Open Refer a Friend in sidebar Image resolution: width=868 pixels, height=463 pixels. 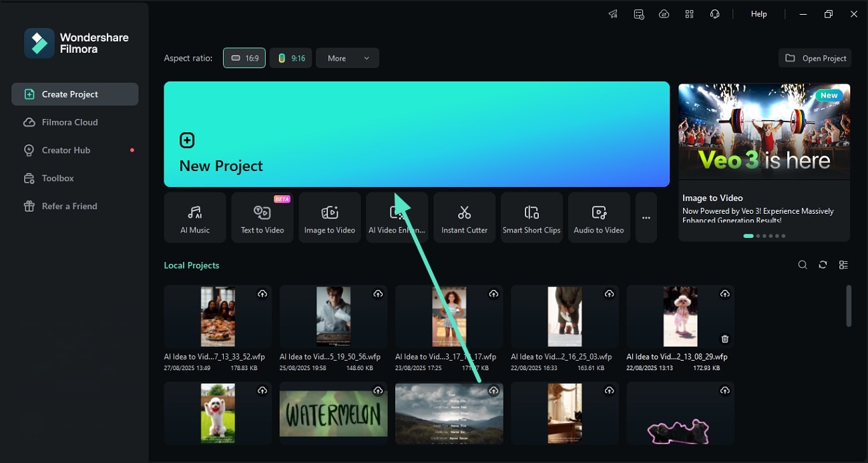75,206
